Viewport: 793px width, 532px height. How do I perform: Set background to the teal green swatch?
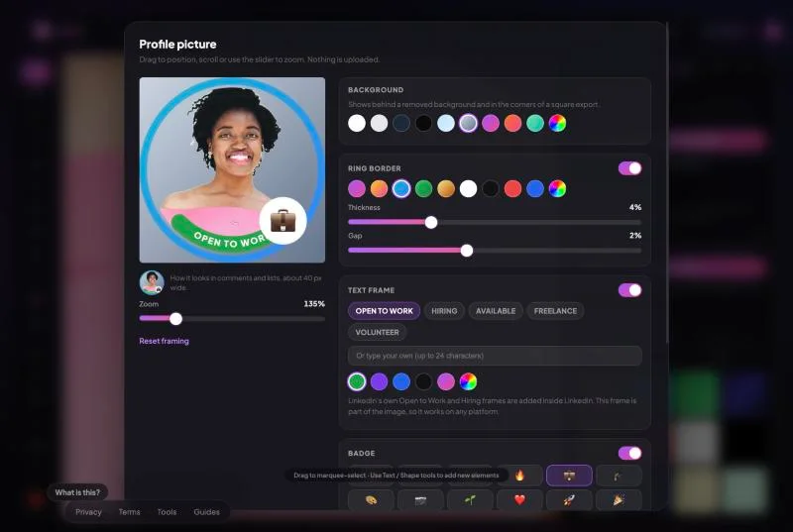coord(535,123)
